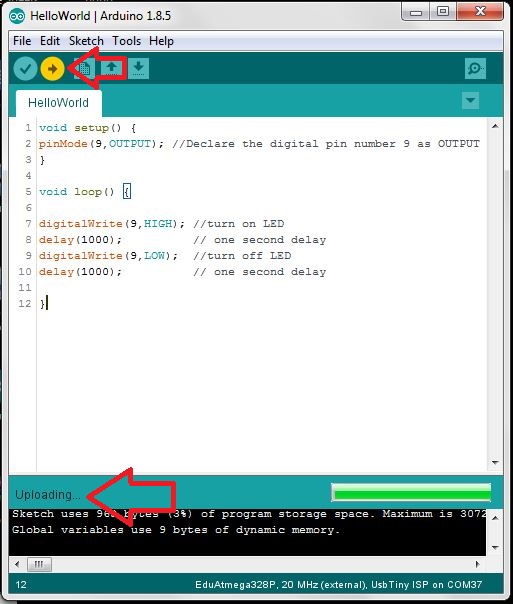Open a sketch with the Open icon
Image resolution: width=513 pixels, height=604 pixels.
[112, 69]
